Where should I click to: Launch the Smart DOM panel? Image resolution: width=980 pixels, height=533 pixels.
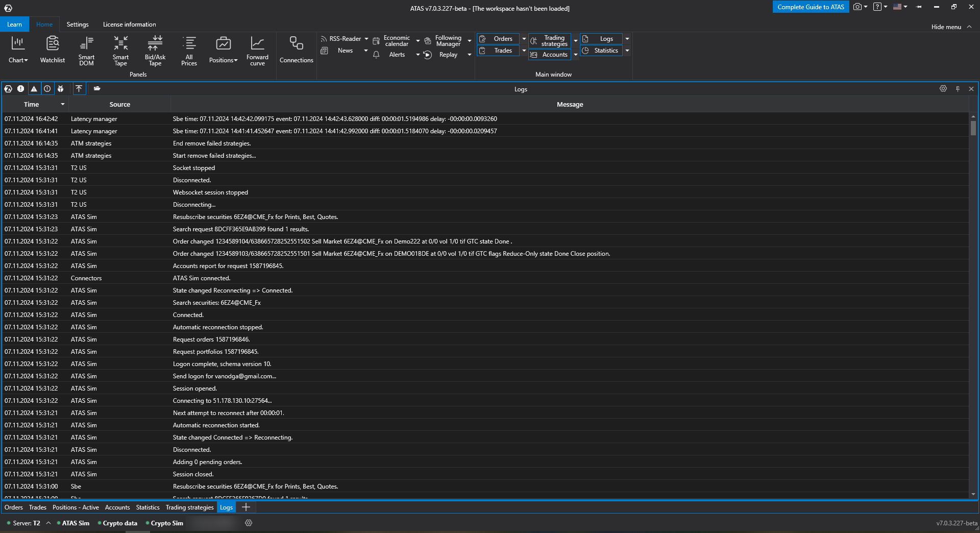pos(86,50)
